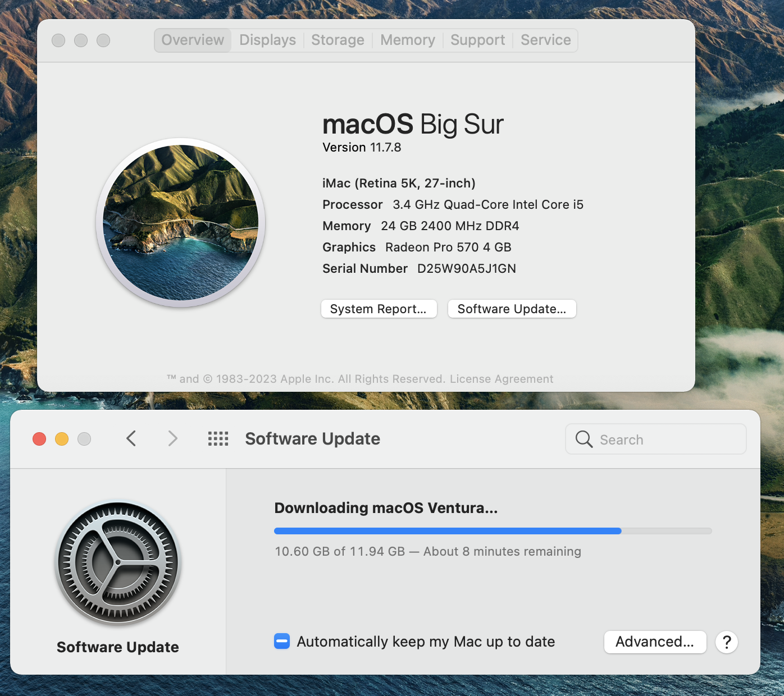
Task: Click the Downloading macOS Ventura... heading
Action: (x=386, y=508)
